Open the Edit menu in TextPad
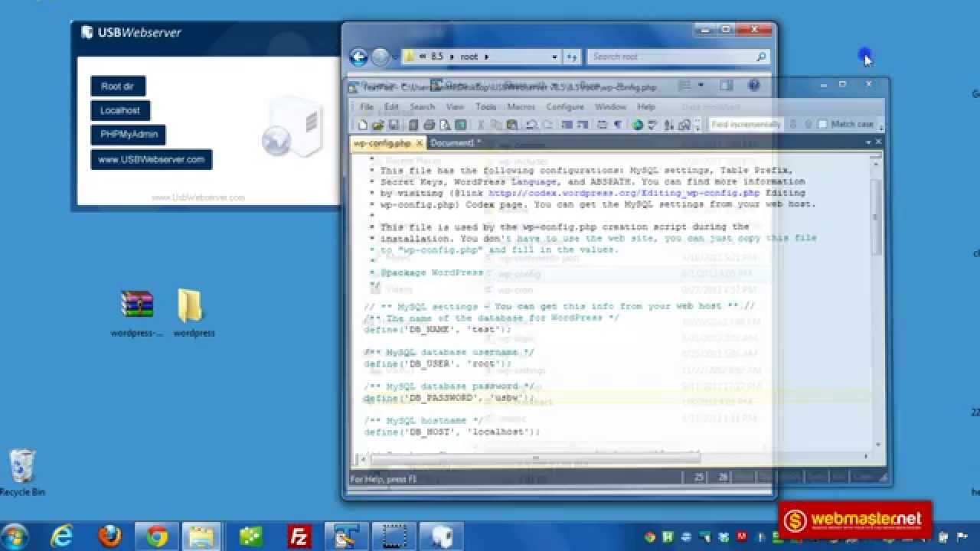The height and width of the screenshot is (551, 980). coord(391,107)
